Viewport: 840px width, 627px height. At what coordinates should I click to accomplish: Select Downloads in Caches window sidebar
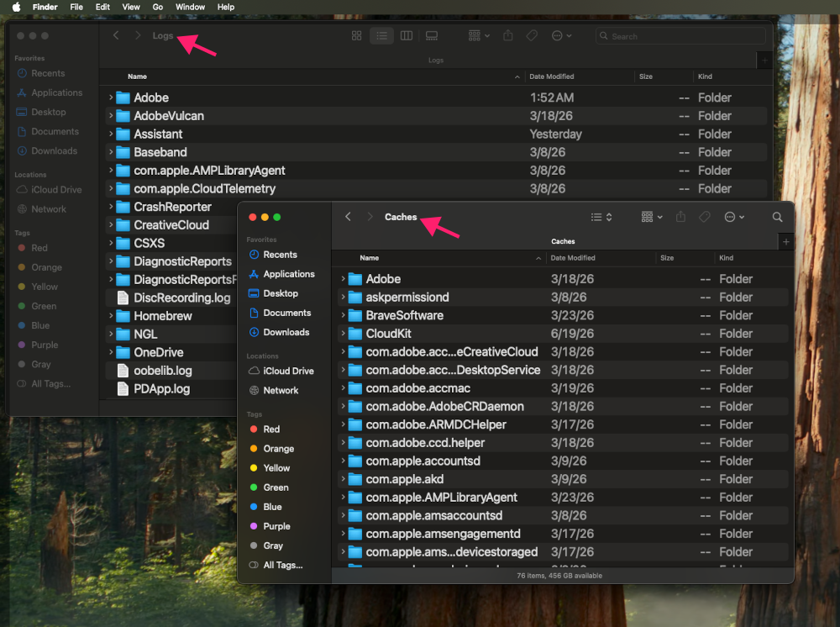(286, 332)
